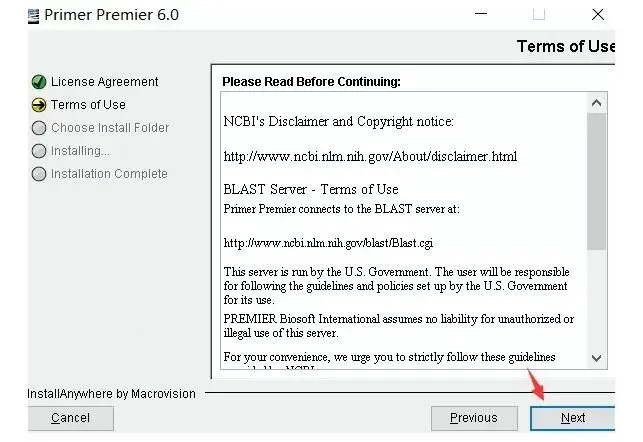
Task: Close the Primer Premier 6.0 installer window
Action: pyautogui.click(x=598, y=15)
